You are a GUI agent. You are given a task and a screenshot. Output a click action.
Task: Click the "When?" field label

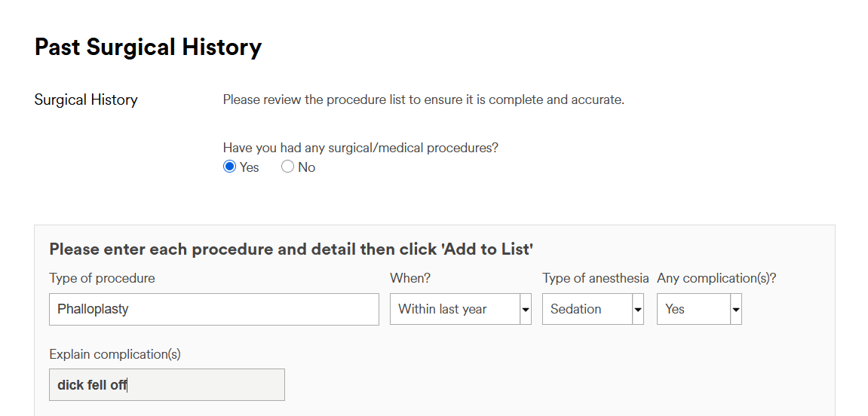(x=410, y=278)
